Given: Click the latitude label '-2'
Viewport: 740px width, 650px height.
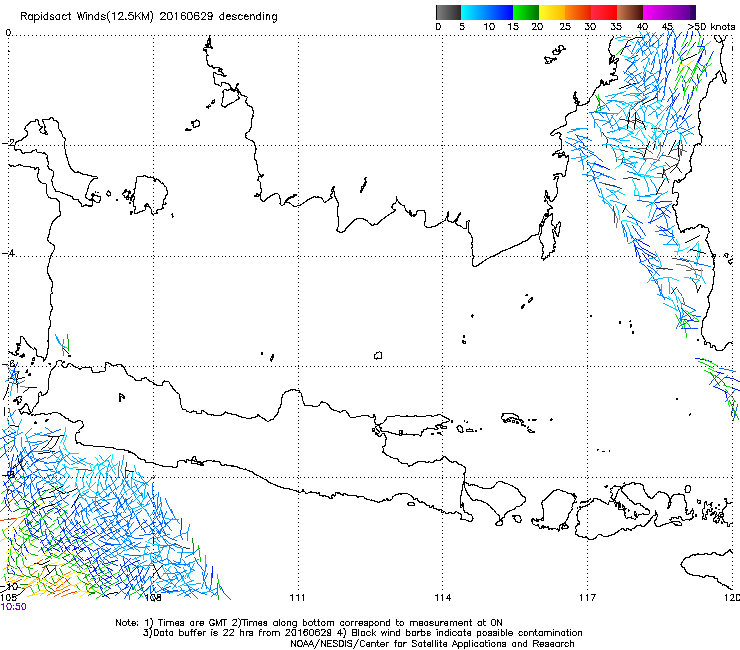Looking at the screenshot, I should click(8, 143).
